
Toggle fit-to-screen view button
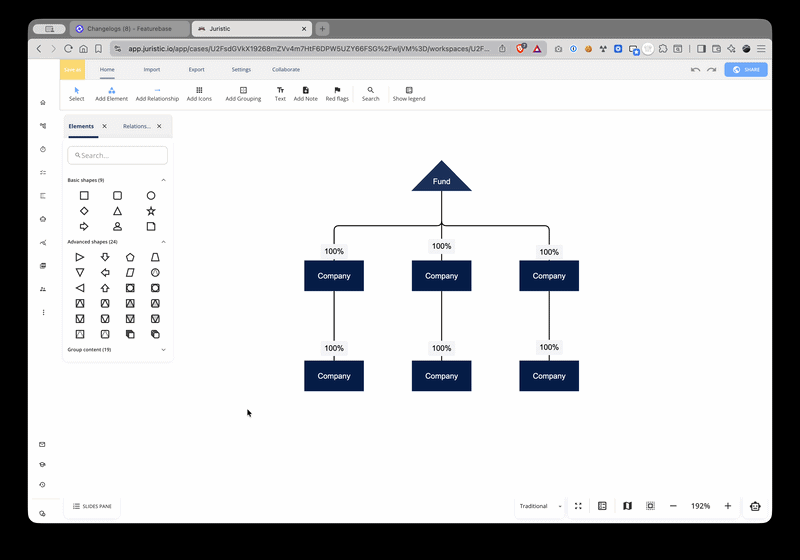[578, 506]
